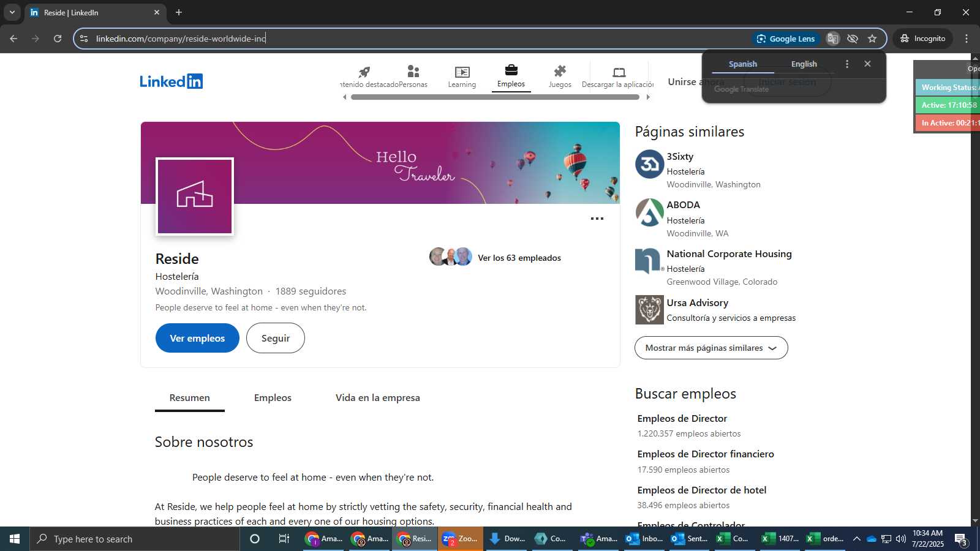Click the Ursa Advisory bear logo
The image size is (980, 551).
649,310
